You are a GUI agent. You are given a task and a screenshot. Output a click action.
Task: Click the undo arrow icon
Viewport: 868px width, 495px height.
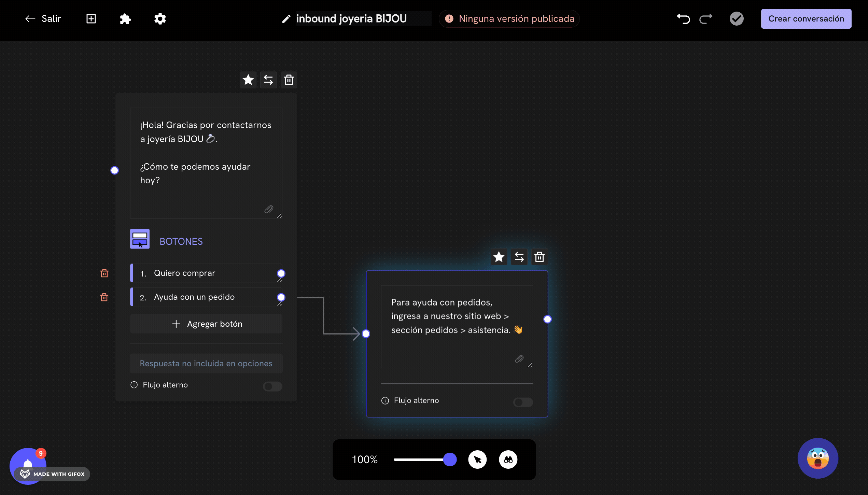click(x=683, y=19)
